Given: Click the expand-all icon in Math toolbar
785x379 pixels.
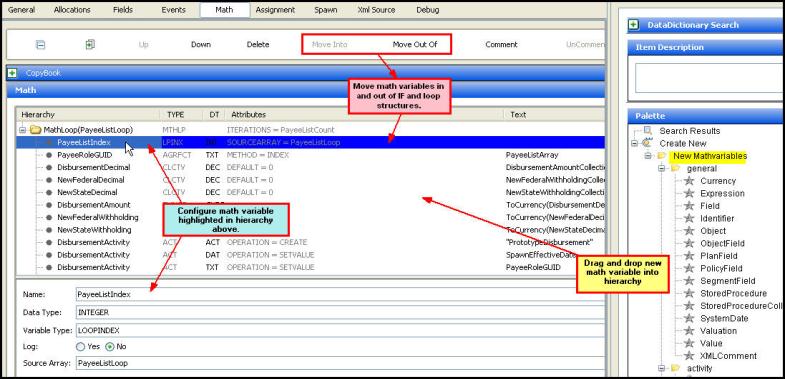Looking at the screenshot, I should pyautogui.click(x=90, y=45).
